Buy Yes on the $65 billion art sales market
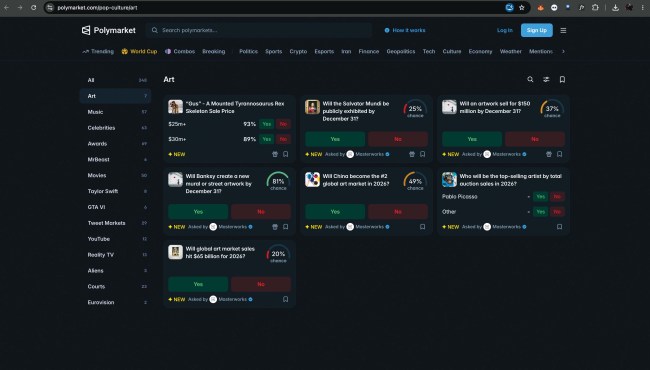Screen dimensions: 650x370 point(198,284)
